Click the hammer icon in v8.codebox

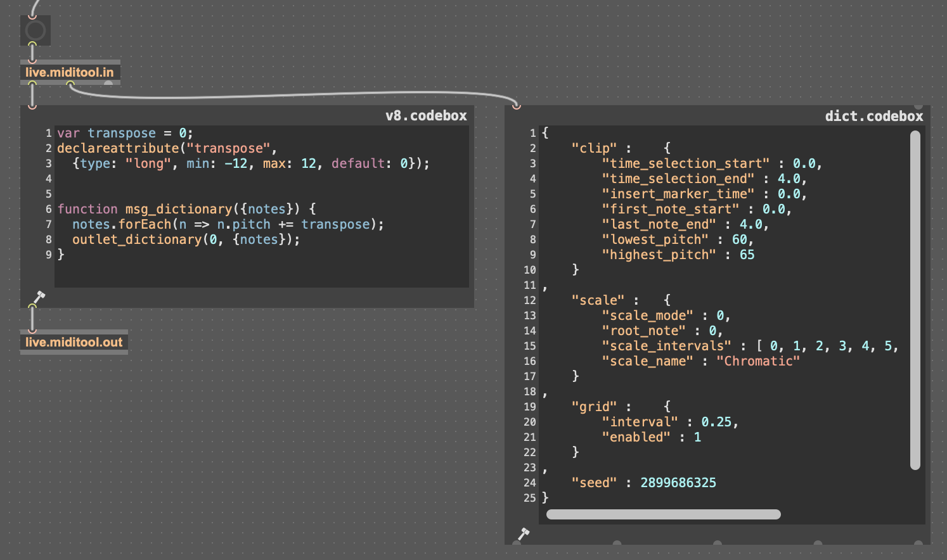pyautogui.click(x=39, y=297)
